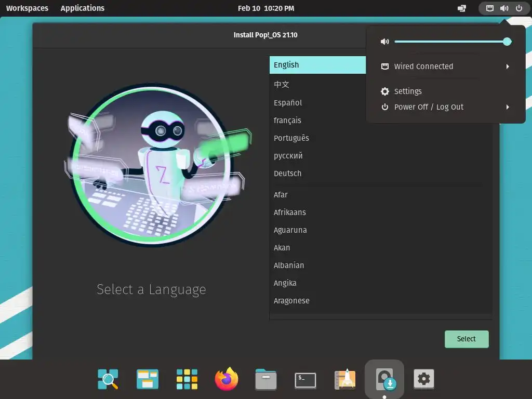Open the Applications menu

pos(83,8)
